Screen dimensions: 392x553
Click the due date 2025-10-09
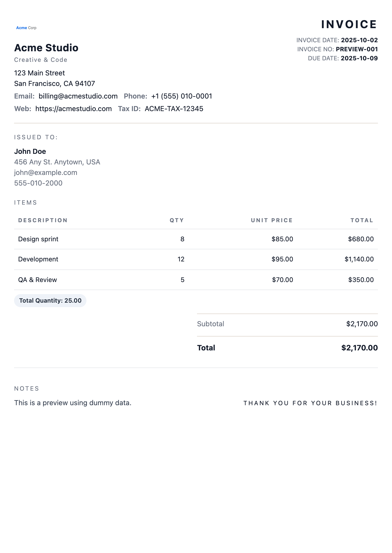pyautogui.click(x=359, y=58)
